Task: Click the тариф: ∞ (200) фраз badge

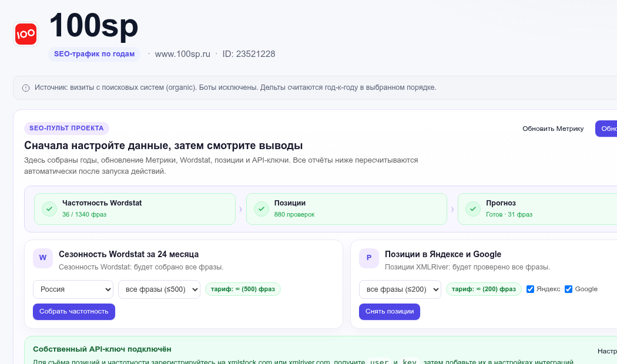Action: 484,289
